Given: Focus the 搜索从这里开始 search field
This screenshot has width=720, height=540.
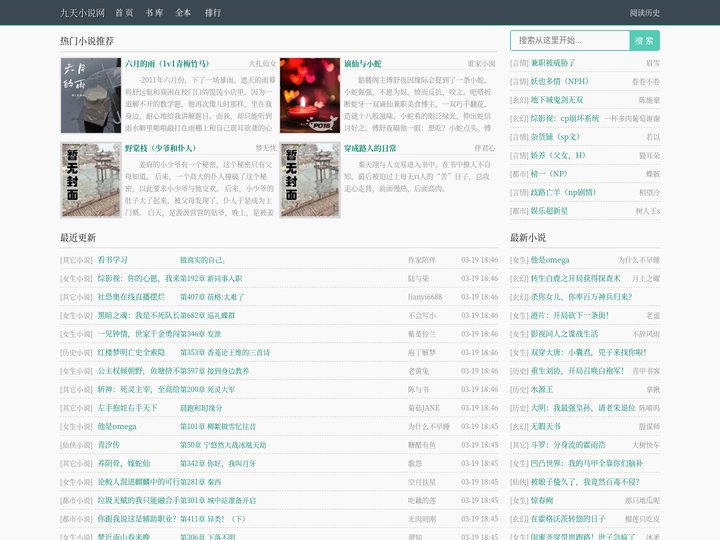Looking at the screenshot, I should pyautogui.click(x=569, y=40).
